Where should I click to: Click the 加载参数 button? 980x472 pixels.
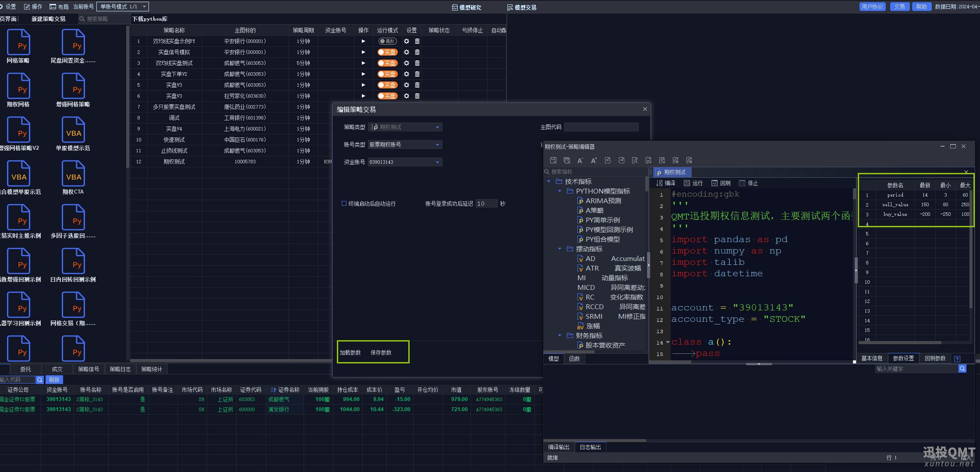[x=350, y=352]
